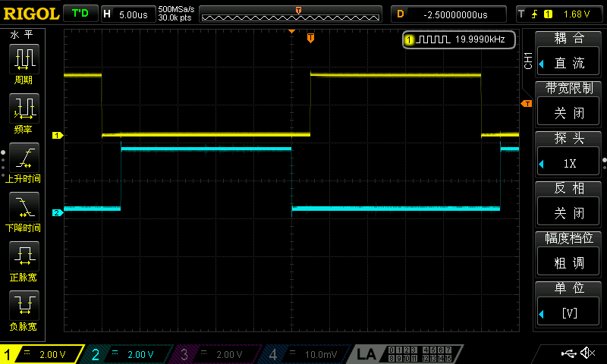Select the 频率 frequency measurement icon
This screenshot has height=364, width=607.
(24, 108)
